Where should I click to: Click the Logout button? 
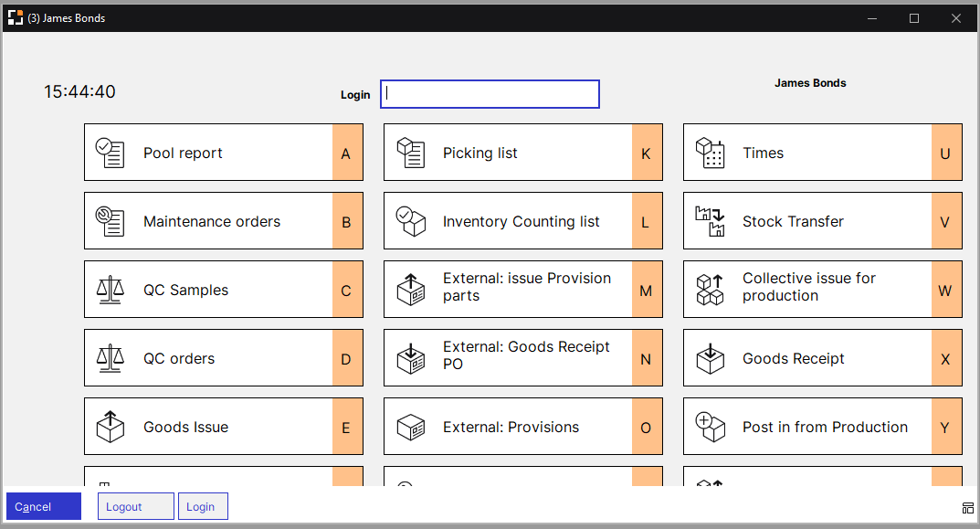(x=135, y=506)
